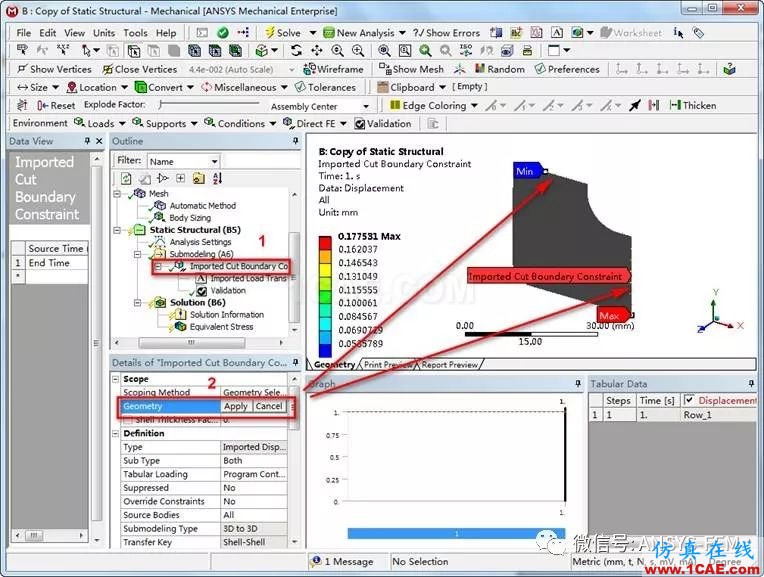Click the Show Errors button
This screenshot has width=764, height=577.
[446, 33]
